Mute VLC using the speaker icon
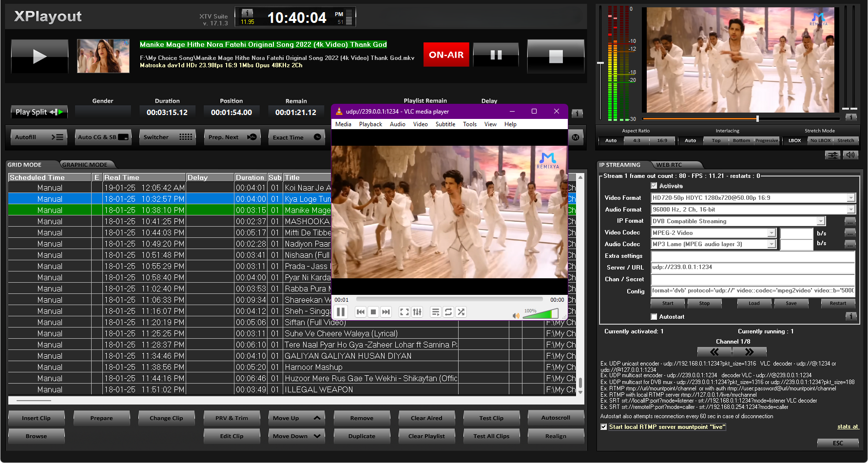 pos(516,315)
